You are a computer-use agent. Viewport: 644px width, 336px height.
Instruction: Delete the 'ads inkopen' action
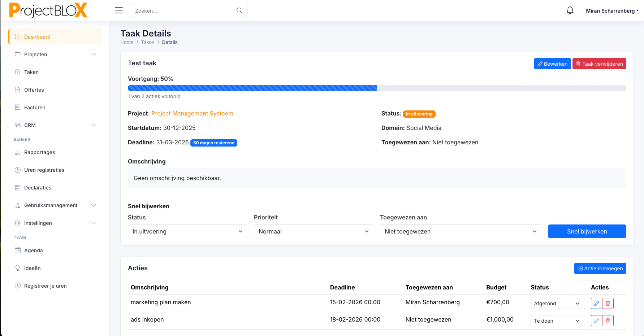[608, 321]
